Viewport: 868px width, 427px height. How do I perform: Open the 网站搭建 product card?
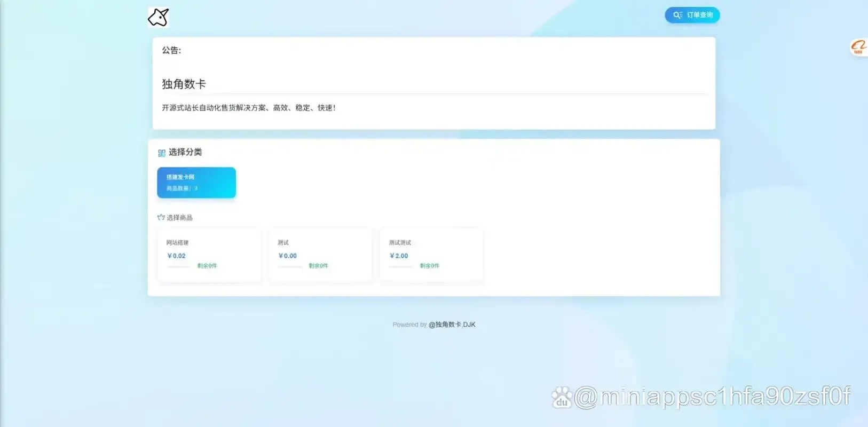coord(209,255)
